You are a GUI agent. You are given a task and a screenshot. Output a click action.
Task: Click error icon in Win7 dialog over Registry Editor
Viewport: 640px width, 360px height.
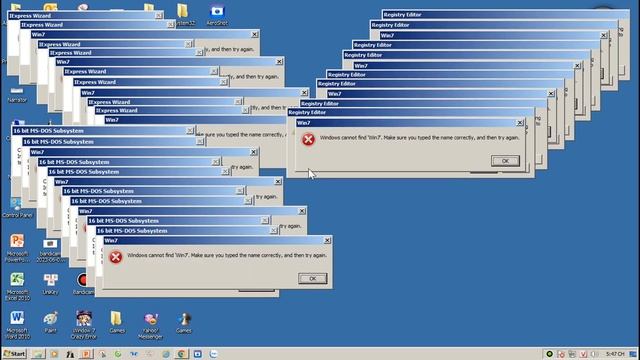click(x=308, y=140)
